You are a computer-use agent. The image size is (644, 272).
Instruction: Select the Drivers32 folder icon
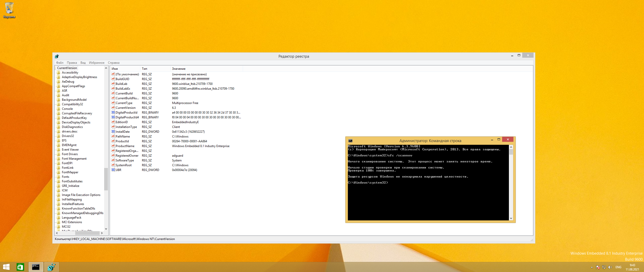[x=59, y=136]
